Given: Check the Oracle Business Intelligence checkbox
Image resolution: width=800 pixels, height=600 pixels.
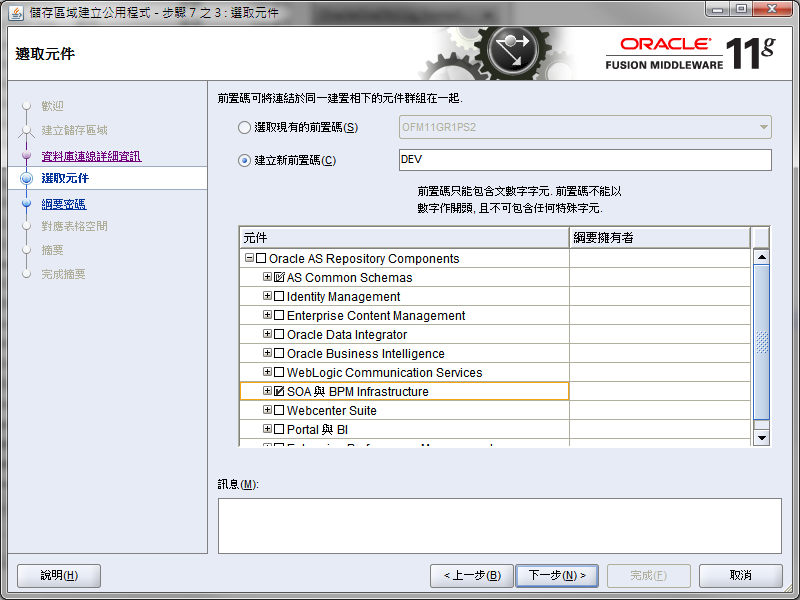Looking at the screenshot, I should (279, 353).
